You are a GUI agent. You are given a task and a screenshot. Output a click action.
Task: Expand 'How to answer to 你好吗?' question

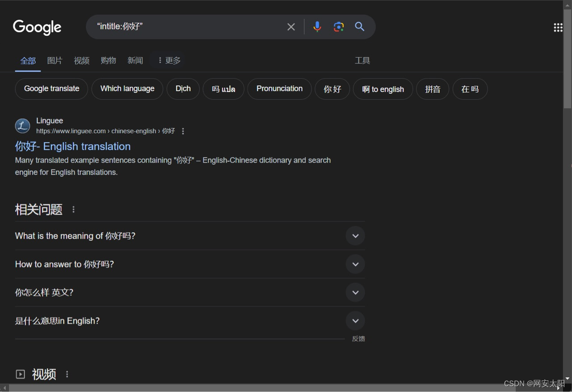(x=190, y=264)
